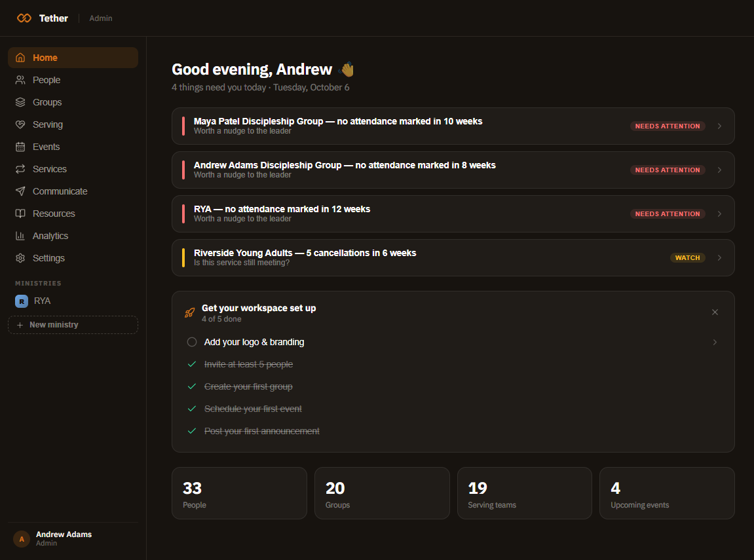This screenshot has height=560, width=754.
Task: Click 'Is this service still meeting?' text
Action: tap(241, 263)
